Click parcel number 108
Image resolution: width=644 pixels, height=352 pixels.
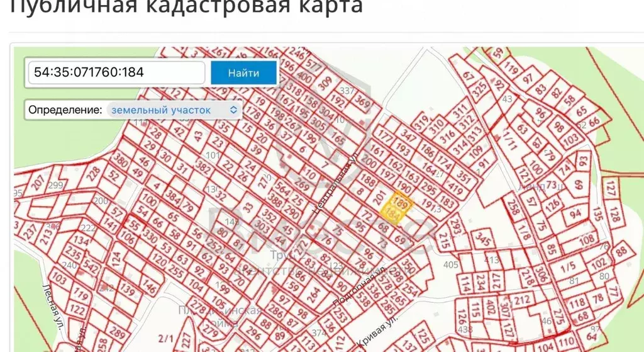[587, 239]
